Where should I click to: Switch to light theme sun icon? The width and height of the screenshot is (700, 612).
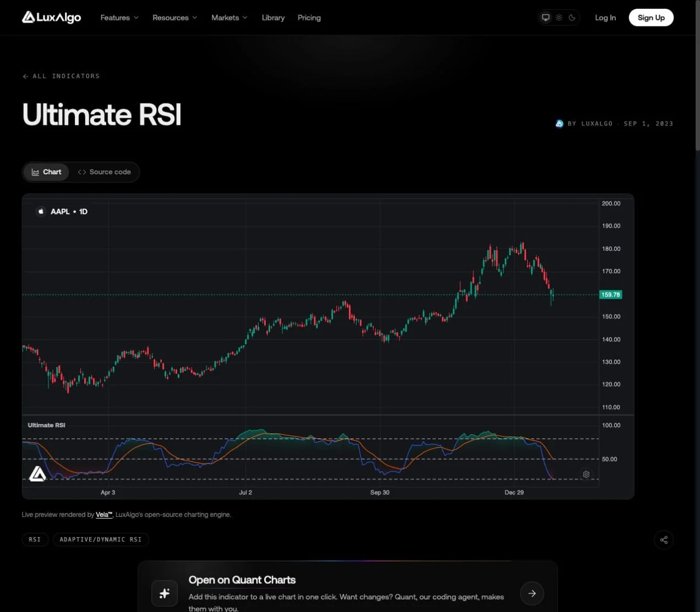pos(559,18)
